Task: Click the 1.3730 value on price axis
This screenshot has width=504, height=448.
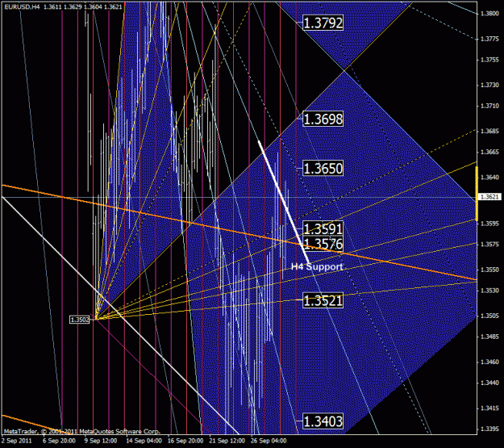Action: point(489,85)
